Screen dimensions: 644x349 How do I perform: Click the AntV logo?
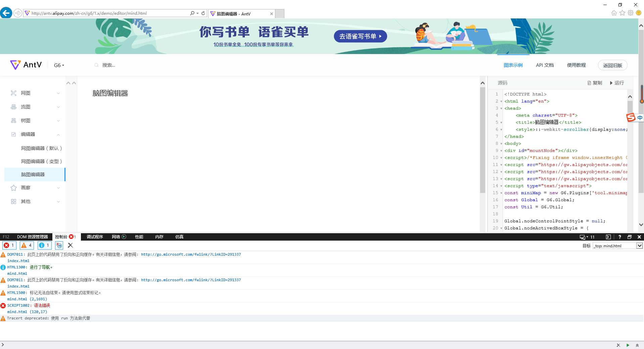coord(26,65)
